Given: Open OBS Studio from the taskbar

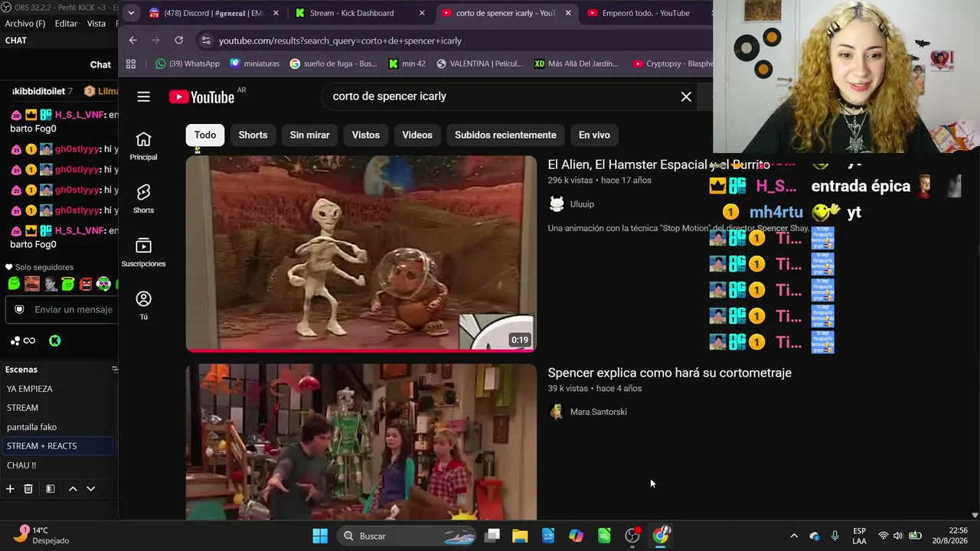Looking at the screenshot, I should click(632, 536).
